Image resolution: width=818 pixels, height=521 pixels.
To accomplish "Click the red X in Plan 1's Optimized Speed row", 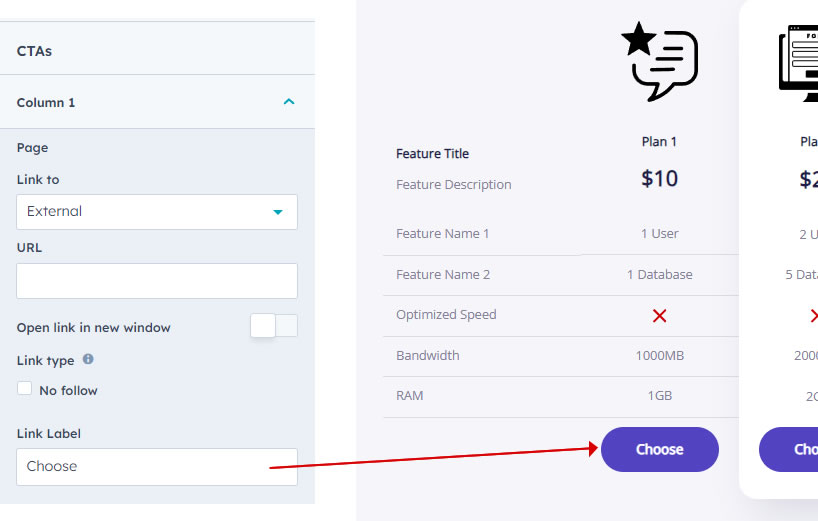I will [x=659, y=316].
